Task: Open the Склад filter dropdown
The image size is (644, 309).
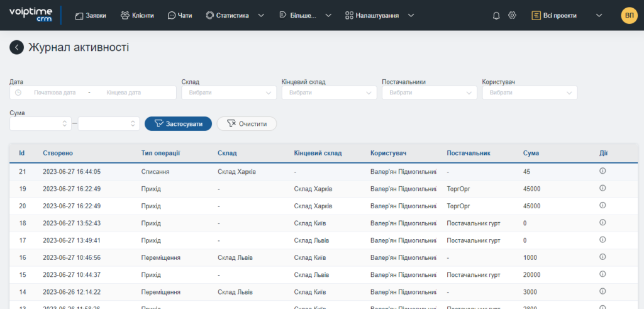Action: point(229,93)
